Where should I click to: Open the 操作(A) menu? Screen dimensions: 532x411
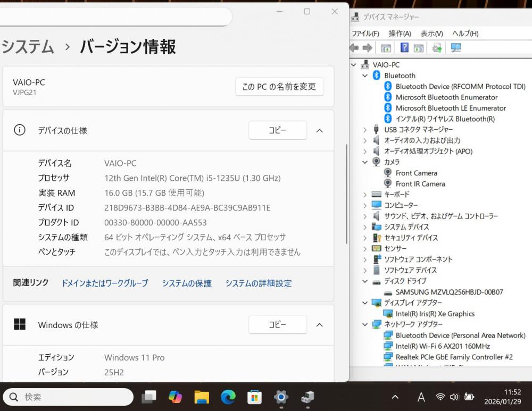(400, 33)
